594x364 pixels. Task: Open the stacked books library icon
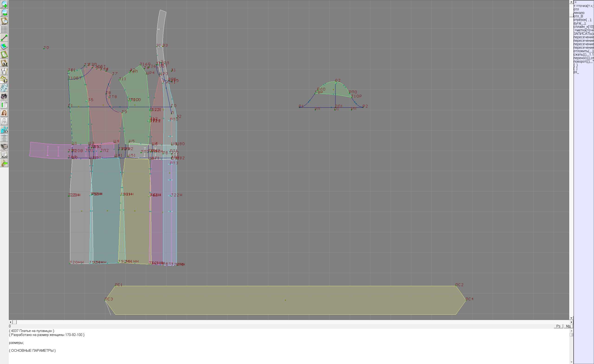coord(4,147)
